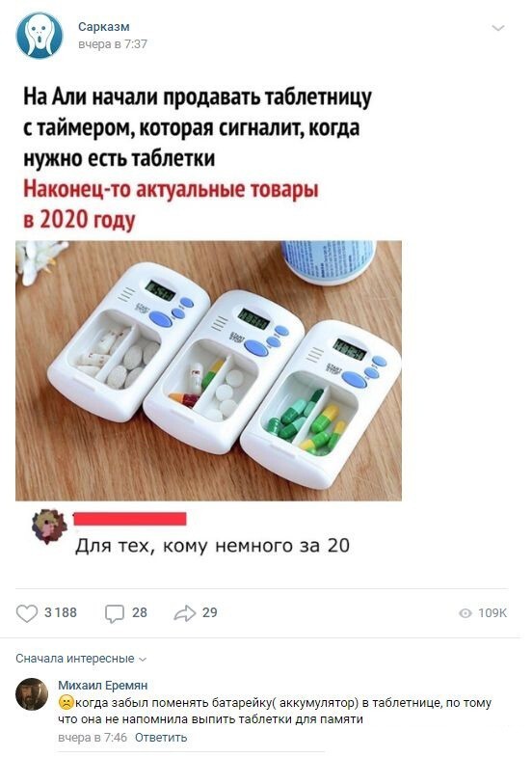This screenshot has height=757, width=532.
Task: Open the comment timestamp вчера в 7:46
Action: (x=93, y=737)
